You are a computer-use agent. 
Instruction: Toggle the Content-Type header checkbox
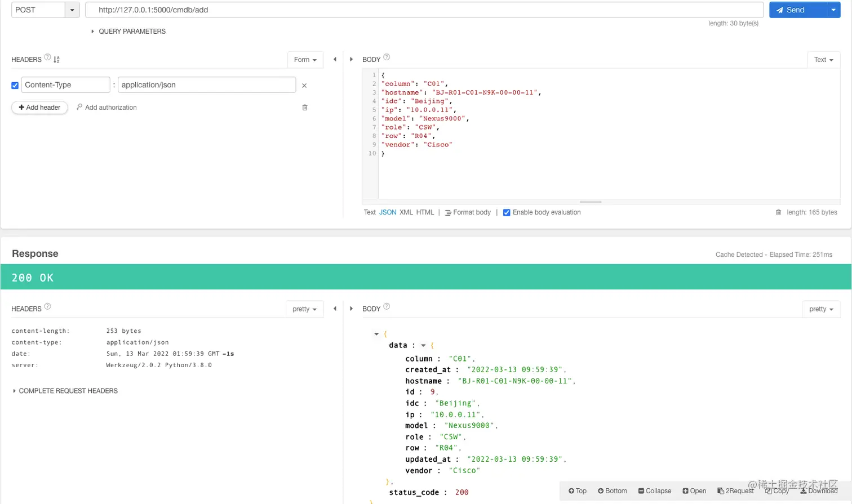click(15, 86)
